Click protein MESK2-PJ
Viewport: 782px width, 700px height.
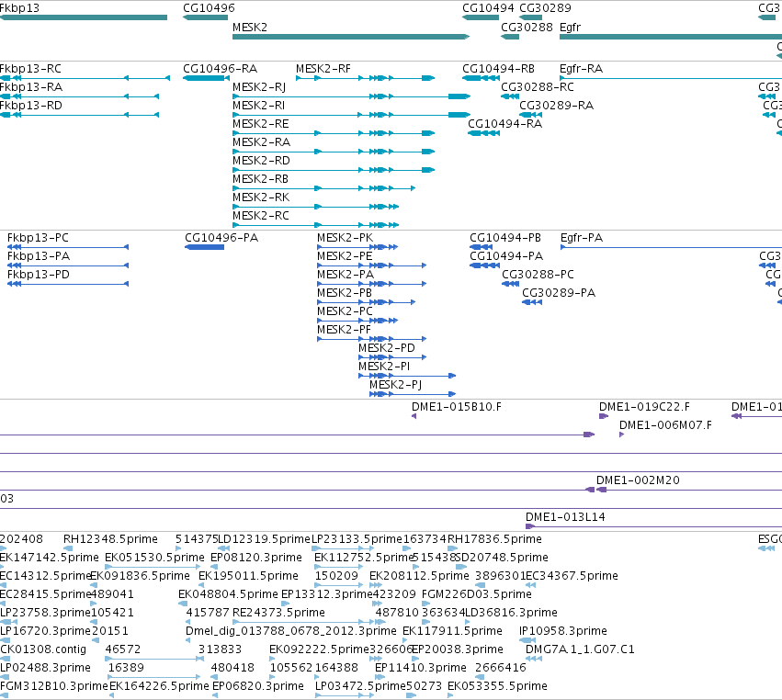point(395,385)
